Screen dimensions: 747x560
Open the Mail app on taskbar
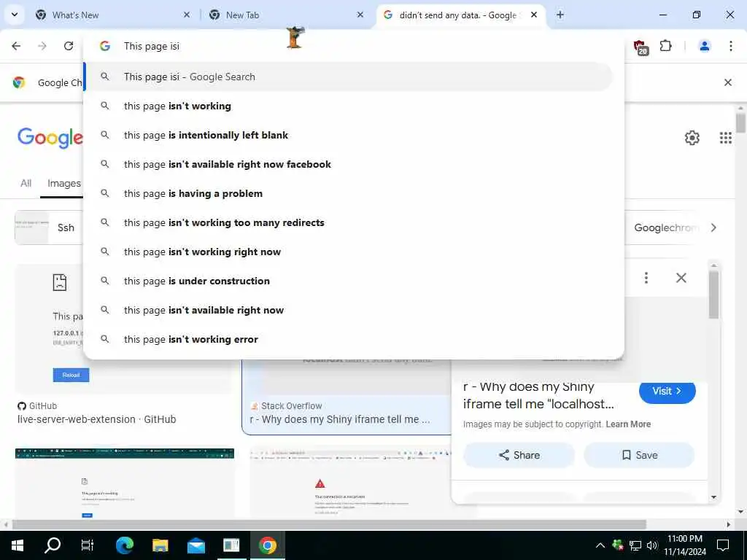(x=196, y=545)
